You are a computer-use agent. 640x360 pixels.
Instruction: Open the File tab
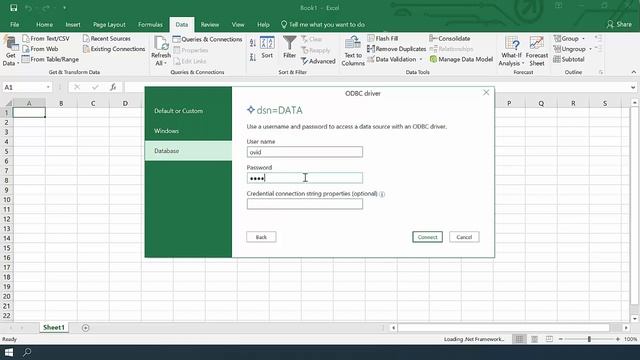tap(15, 24)
